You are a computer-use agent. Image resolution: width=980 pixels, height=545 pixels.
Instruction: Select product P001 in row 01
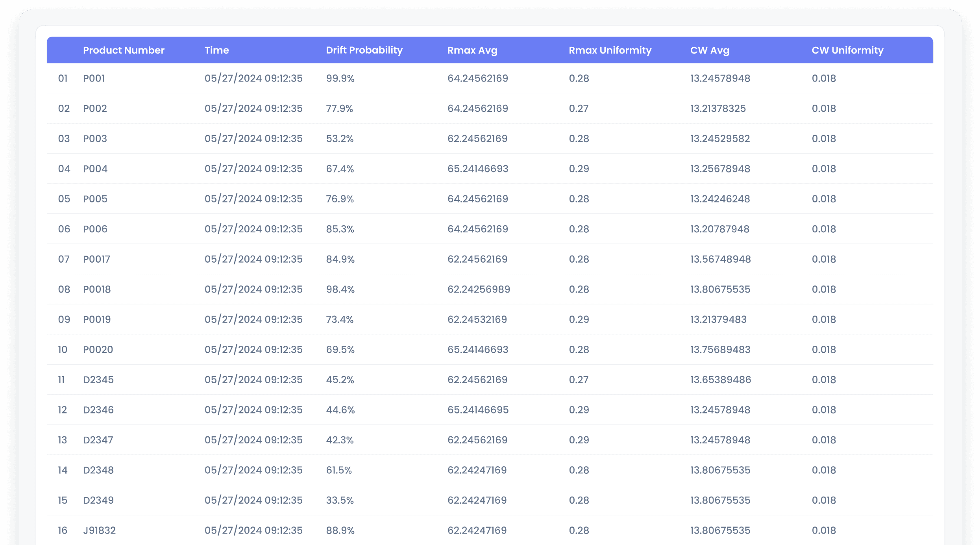(x=94, y=78)
